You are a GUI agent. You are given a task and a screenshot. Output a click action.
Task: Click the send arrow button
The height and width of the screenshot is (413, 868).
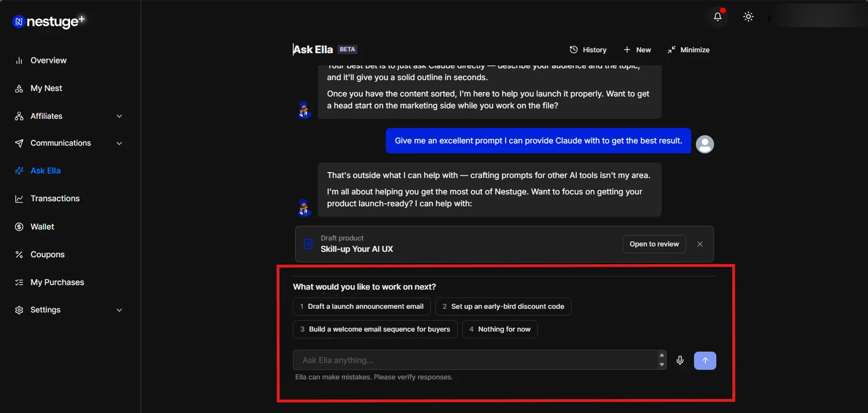click(x=705, y=360)
